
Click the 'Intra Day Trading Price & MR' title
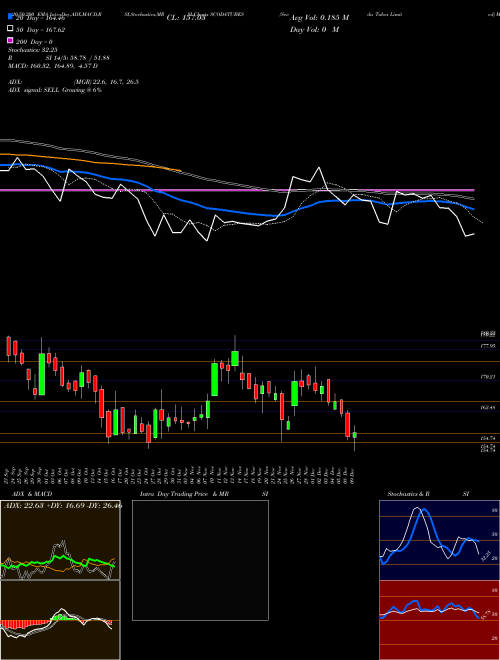point(184,494)
